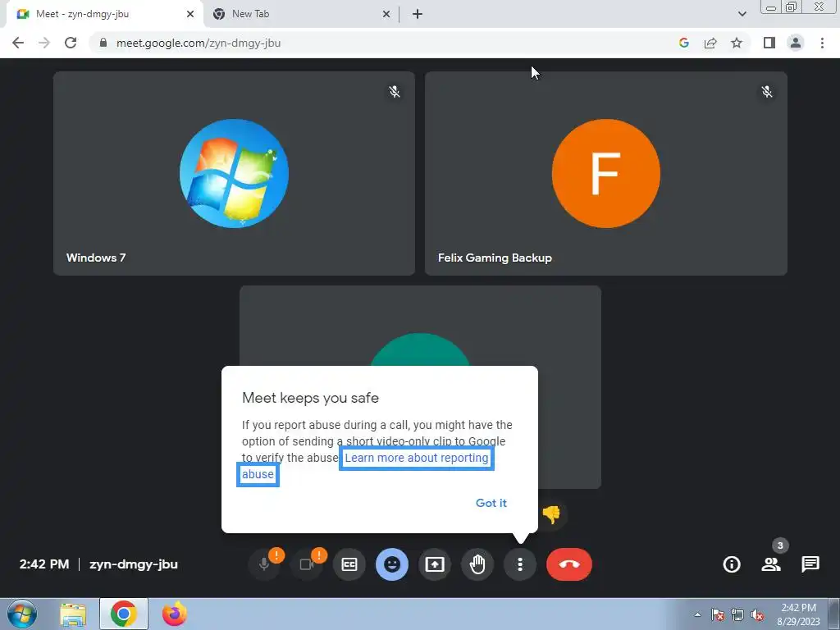Switch to the New Tab browser tab

point(300,14)
